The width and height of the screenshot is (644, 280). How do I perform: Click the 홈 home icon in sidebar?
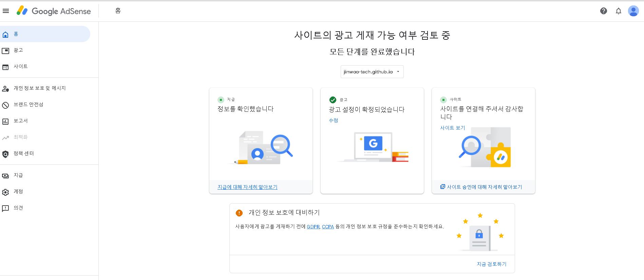coord(5,34)
